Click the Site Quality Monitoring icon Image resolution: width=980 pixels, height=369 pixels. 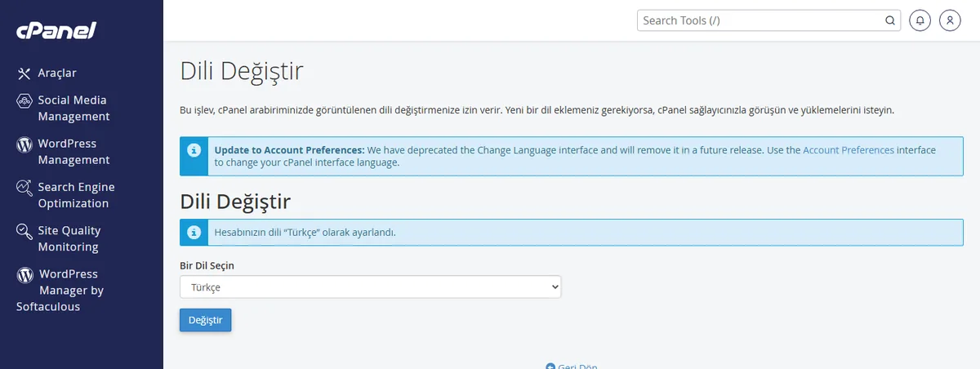tap(24, 231)
